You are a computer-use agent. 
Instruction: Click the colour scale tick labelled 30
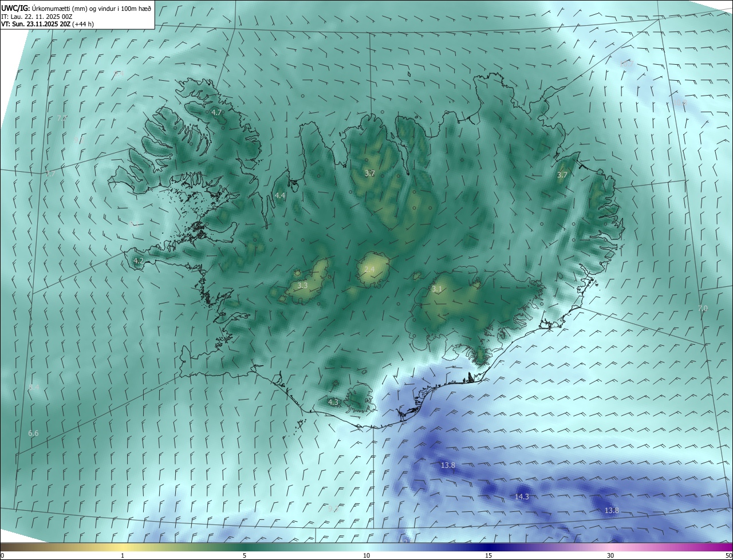tap(610, 555)
